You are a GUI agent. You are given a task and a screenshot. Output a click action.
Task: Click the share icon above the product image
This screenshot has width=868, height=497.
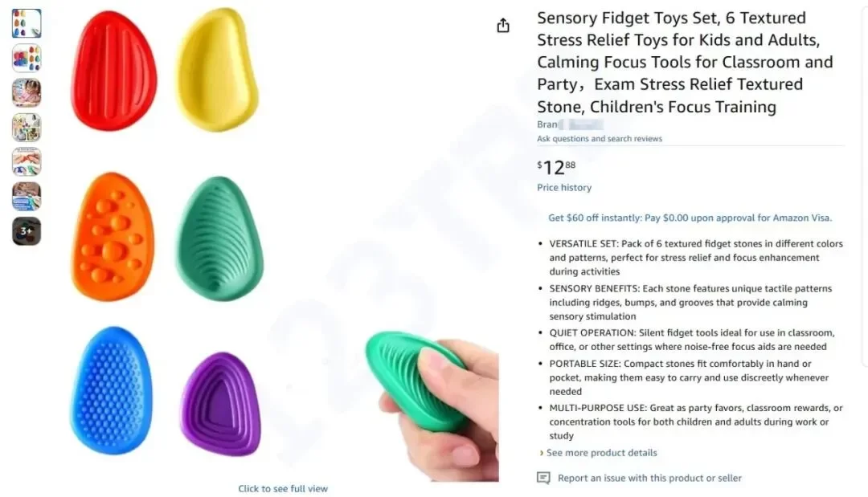(x=503, y=26)
